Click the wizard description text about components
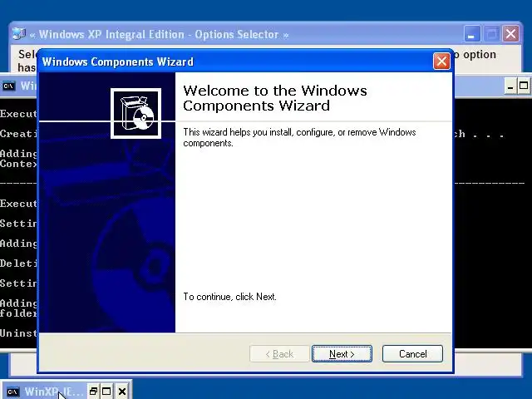532x399 pixels. pyautogui.click(x=299, y=137)
